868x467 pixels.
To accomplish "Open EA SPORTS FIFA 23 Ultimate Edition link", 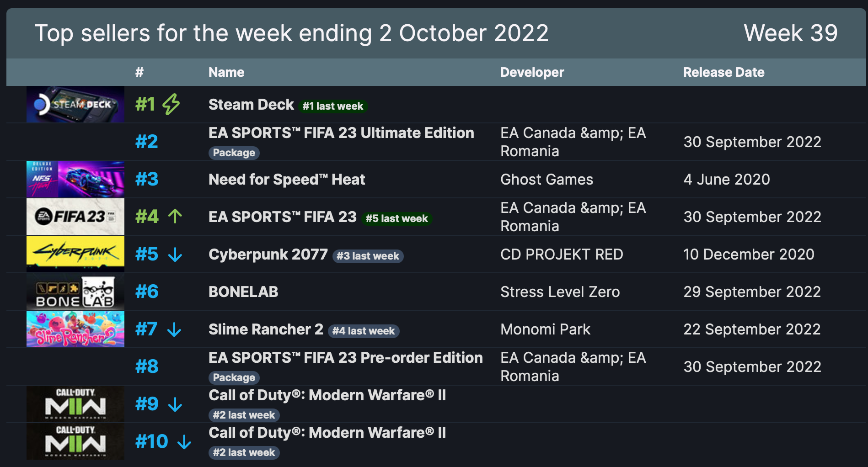I will tap(341, 133).
